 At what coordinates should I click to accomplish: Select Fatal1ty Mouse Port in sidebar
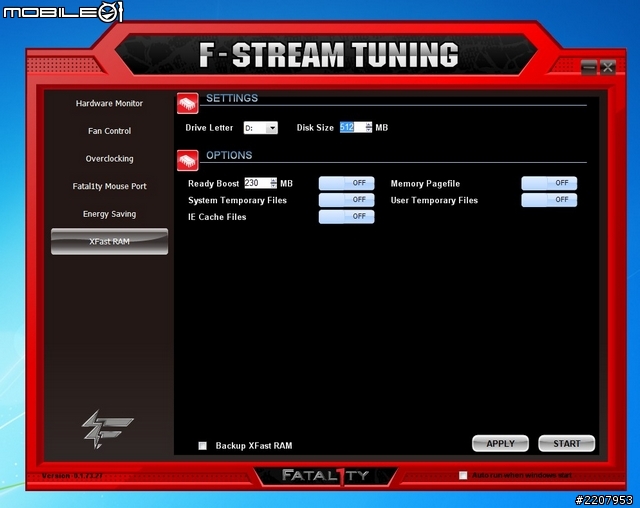[x=109, y=186]
